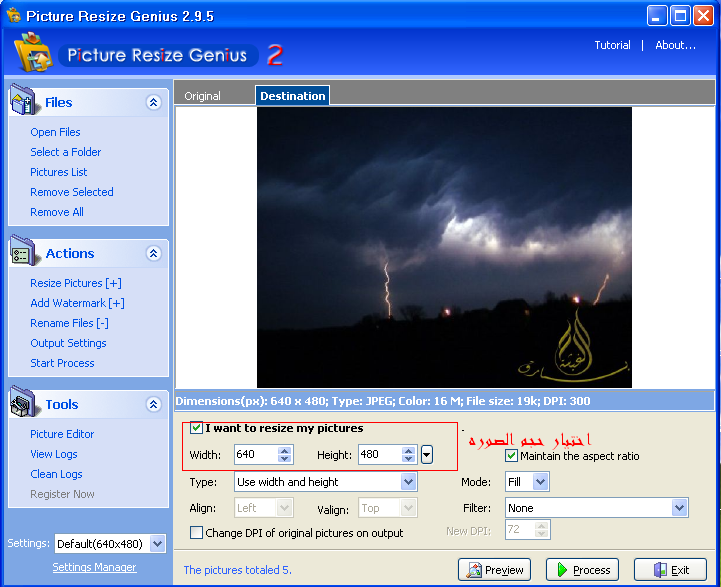Viewport: 721px width, 587px height.
Task: Click the Picture Resize Genius logo icon
Action: 33,52
